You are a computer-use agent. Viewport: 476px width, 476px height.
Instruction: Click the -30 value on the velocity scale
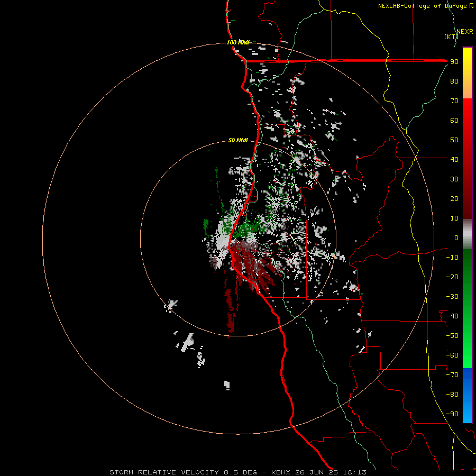pyautogui.click(x=452, y=297)
